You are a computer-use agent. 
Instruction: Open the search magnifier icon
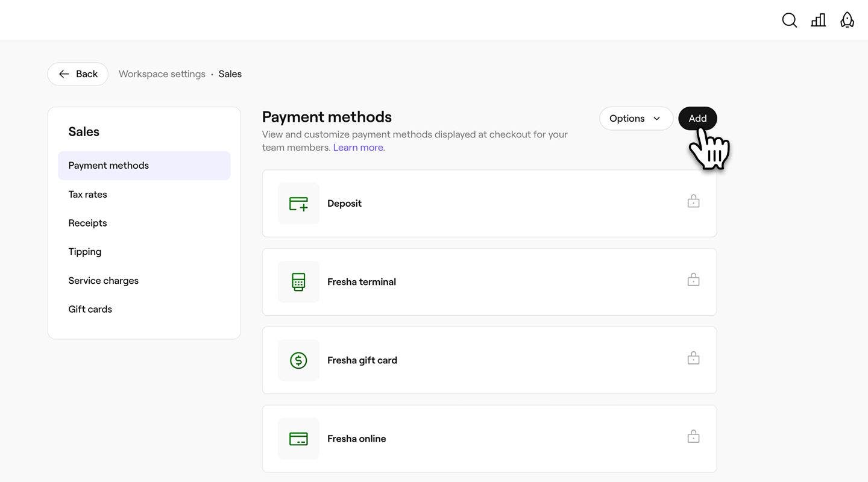(790, 20)
